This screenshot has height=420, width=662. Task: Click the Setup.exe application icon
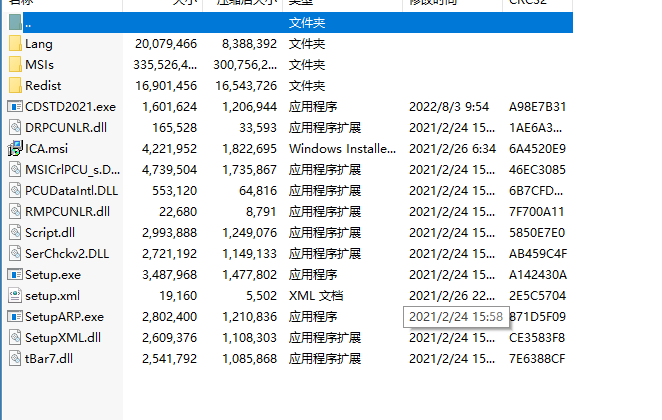pos(15,275)
